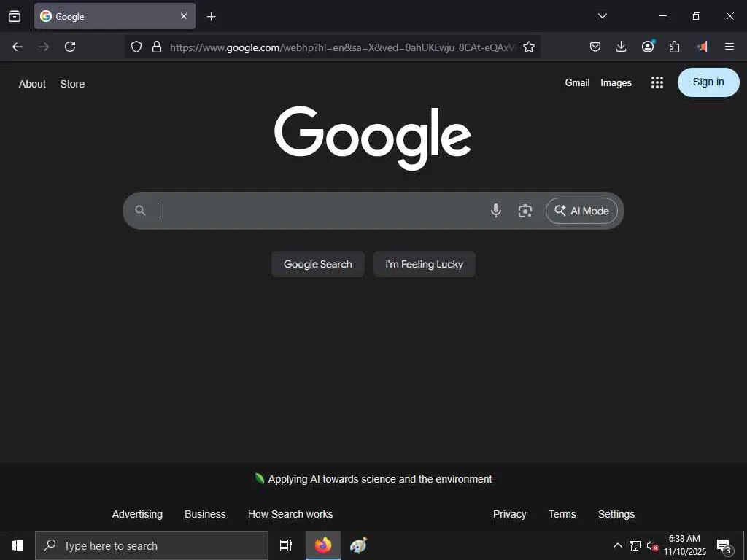
Task: Open the network status tray icon
Action: 635,545
